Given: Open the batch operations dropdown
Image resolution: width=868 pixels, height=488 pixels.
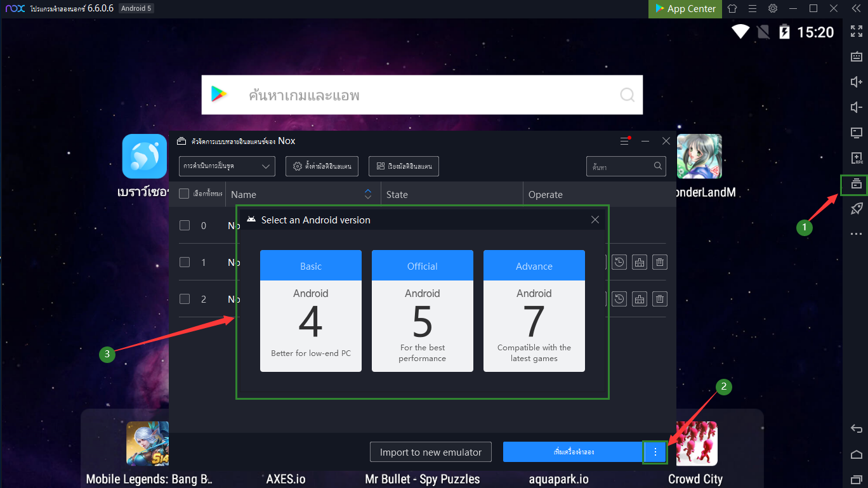Looking at the screenshot, I should click(x=227, y=166).
